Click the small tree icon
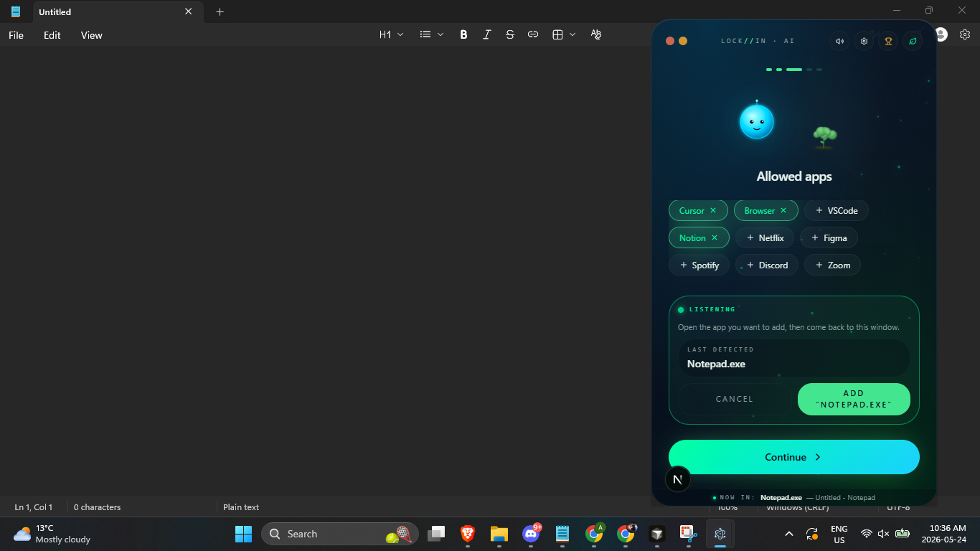The width and height of the screenshot is (980, 551). (824, 137)
